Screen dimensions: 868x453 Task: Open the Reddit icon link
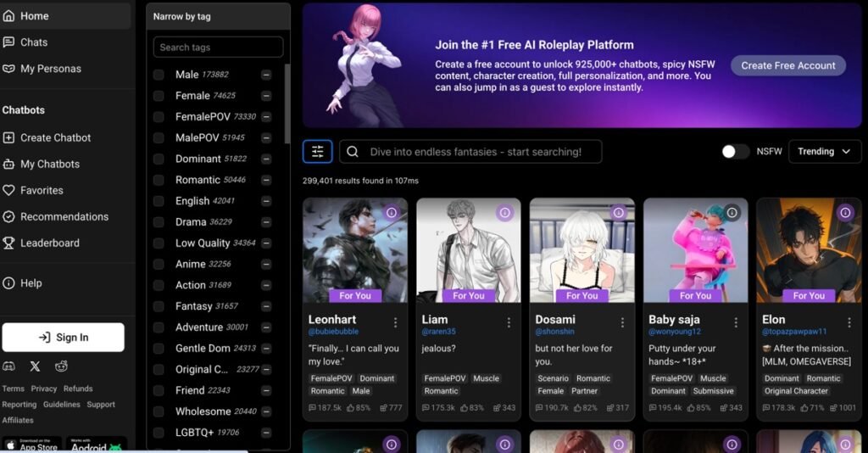(61, 366)
